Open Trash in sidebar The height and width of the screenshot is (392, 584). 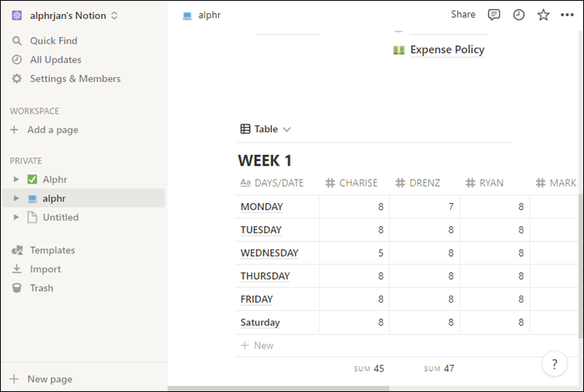pos(41,288)
